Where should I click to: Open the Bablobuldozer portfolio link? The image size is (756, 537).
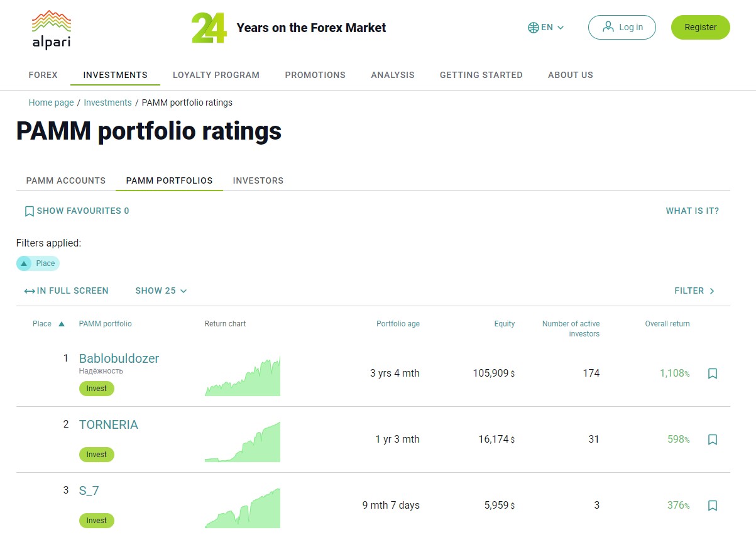click(x=119, y=358)
